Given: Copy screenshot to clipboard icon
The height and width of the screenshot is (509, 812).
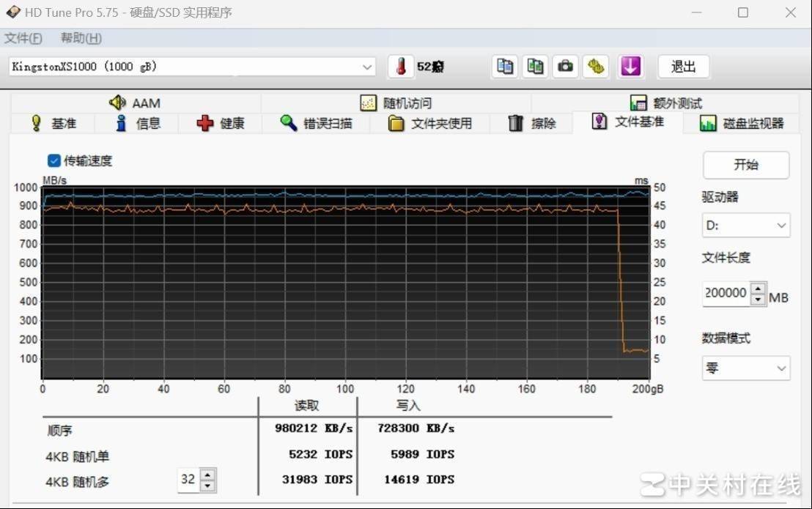Looking at the screenshot, I should point(535,66).
